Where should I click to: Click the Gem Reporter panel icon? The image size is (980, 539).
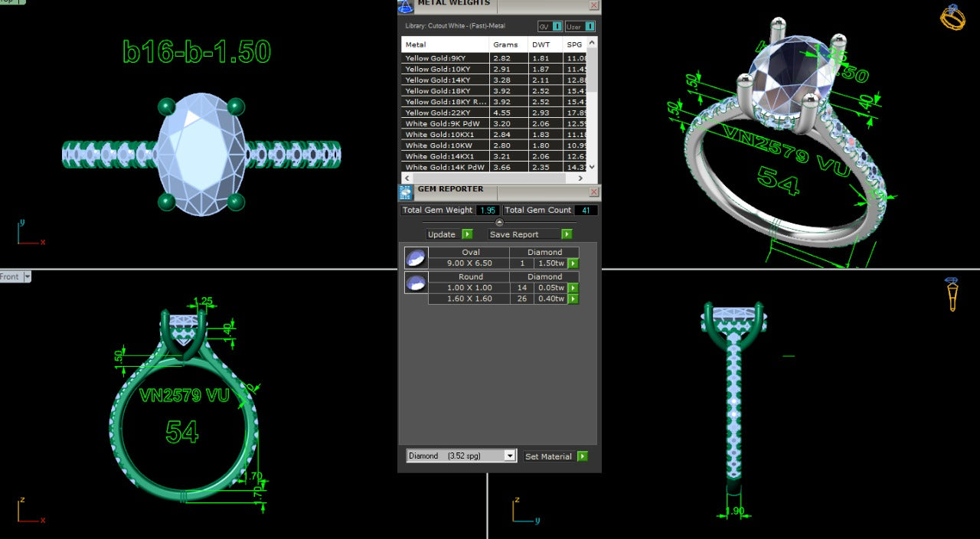(405, 192)
